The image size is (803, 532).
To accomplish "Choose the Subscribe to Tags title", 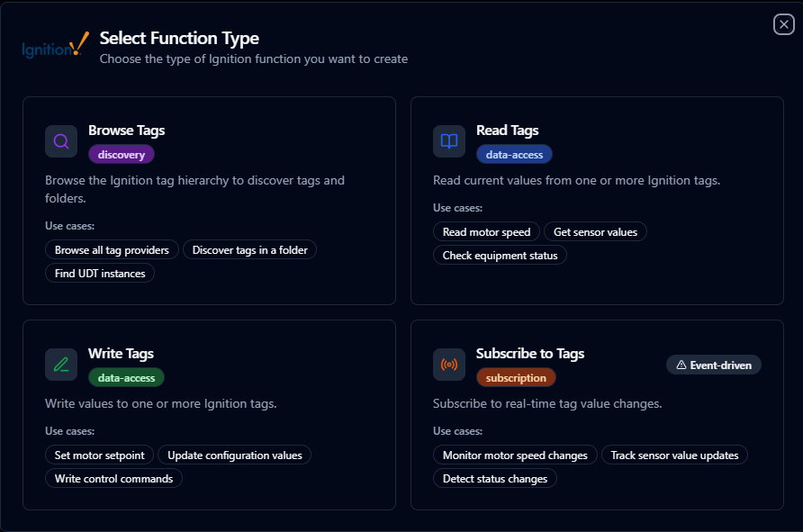I will pos(530,354).
